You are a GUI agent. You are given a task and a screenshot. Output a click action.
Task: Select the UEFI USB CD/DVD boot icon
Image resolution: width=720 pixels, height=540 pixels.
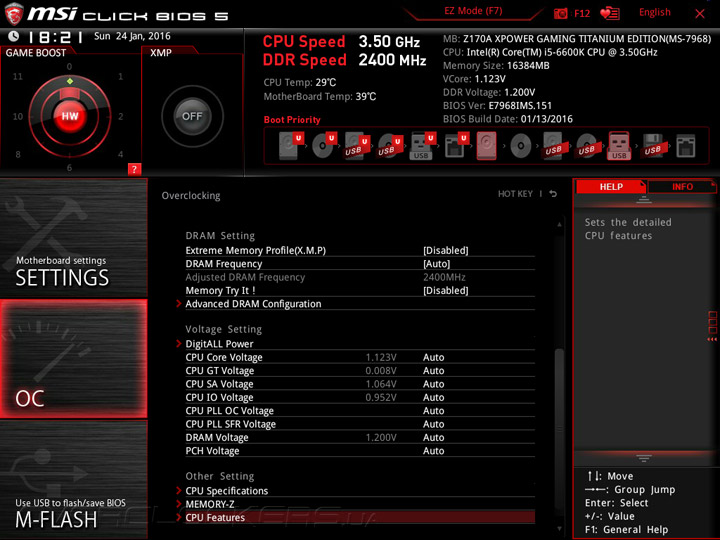(390, 146)
